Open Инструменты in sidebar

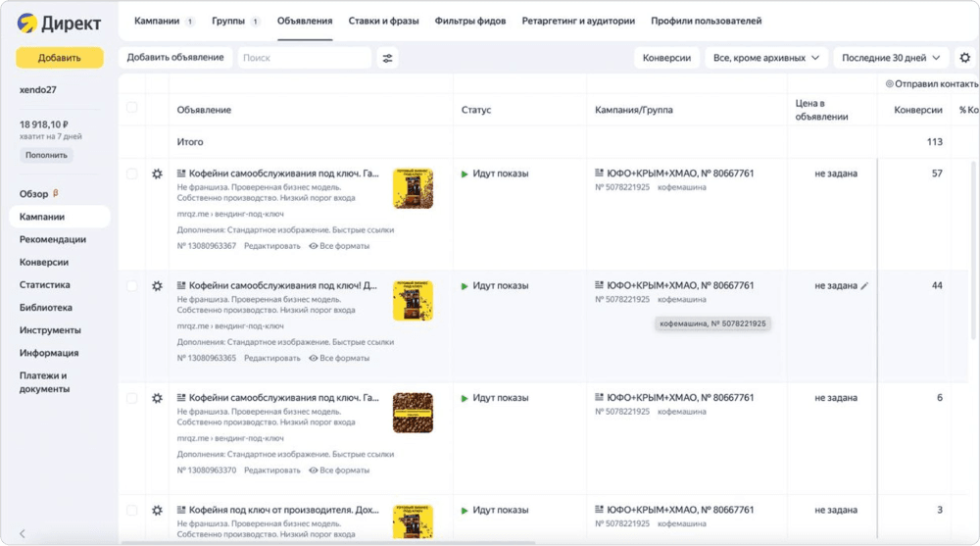point(50,330)
